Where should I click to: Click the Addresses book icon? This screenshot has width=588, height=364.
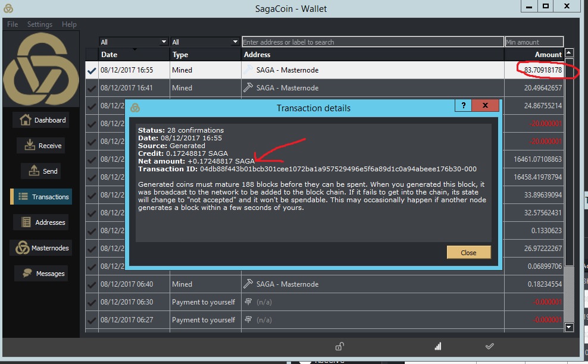(x=26, y=222)
